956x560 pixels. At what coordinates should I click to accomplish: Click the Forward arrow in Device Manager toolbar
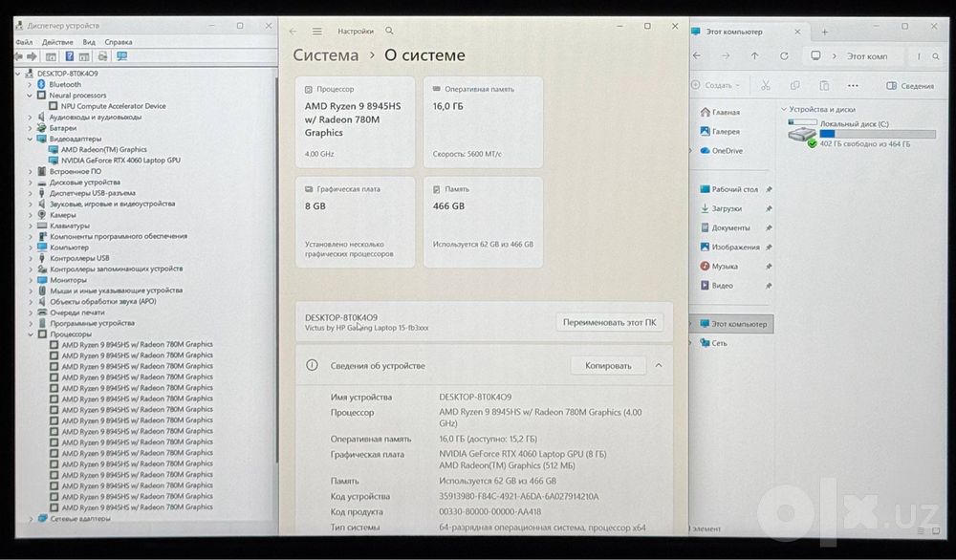pos(32,56)
